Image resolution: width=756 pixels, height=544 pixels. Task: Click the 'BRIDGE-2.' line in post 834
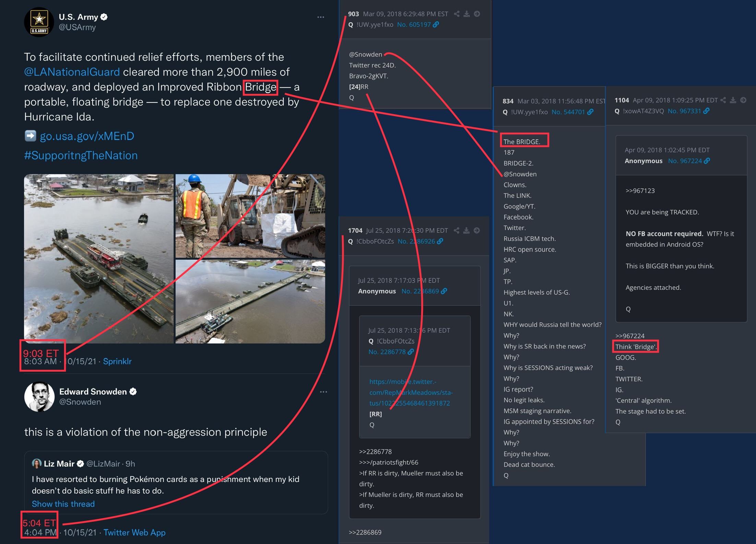pos(518,163)
